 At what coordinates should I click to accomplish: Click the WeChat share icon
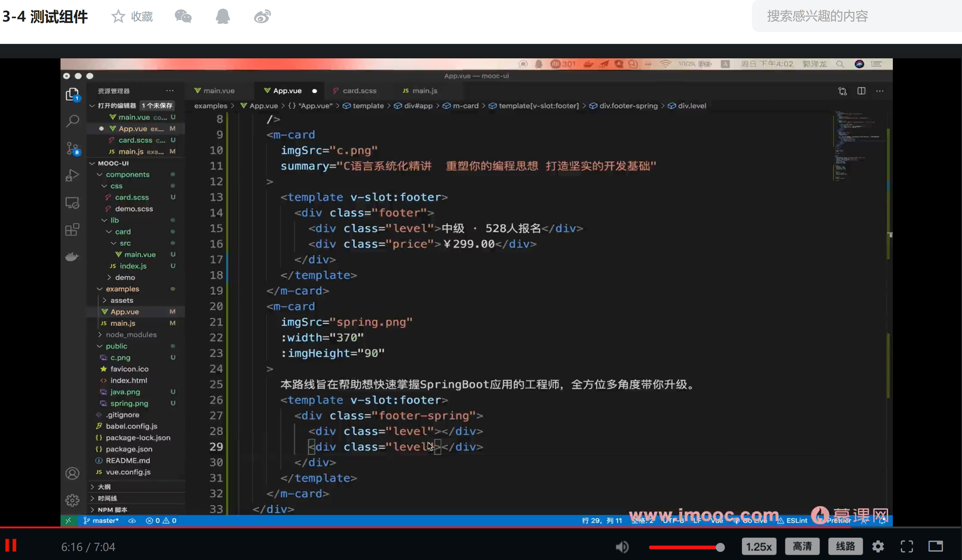coord(183,17)
